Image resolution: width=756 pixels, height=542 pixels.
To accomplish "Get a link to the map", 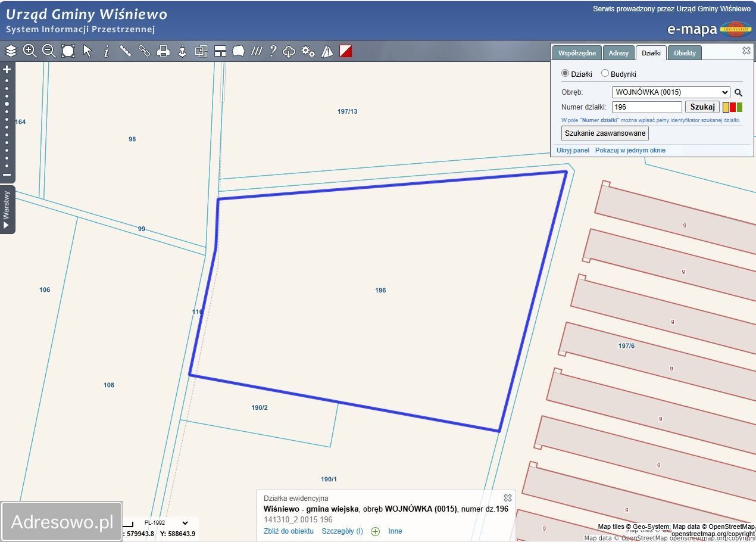I will [x=144, y=51].
